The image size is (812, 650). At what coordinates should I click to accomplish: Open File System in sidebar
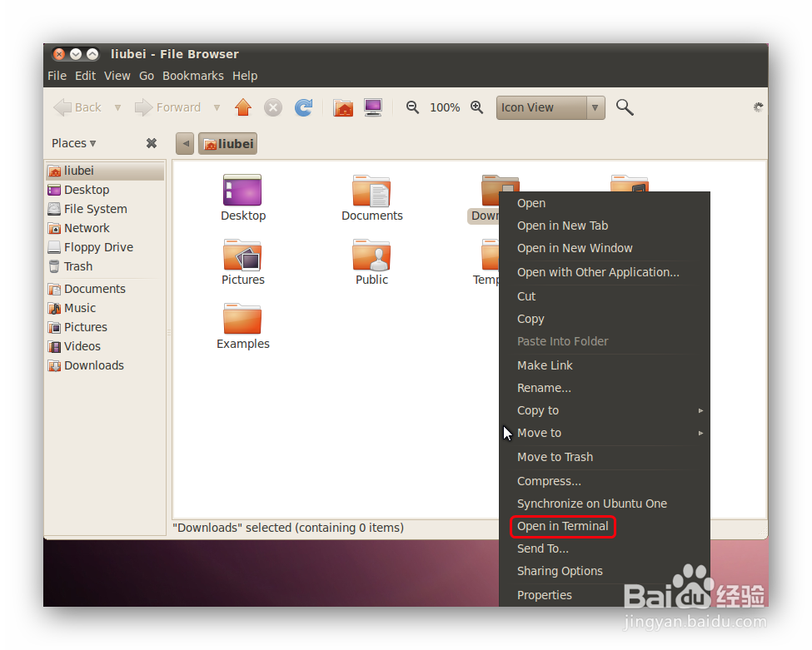105,209
